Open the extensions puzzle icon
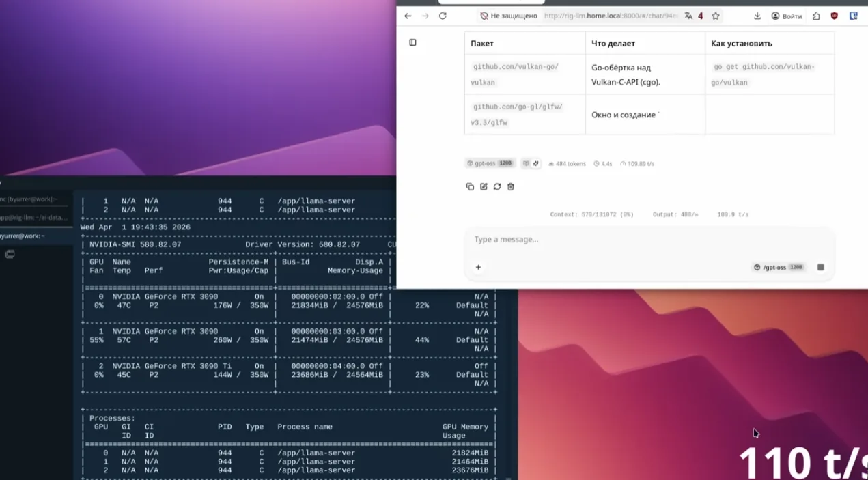 click(816, 16)
